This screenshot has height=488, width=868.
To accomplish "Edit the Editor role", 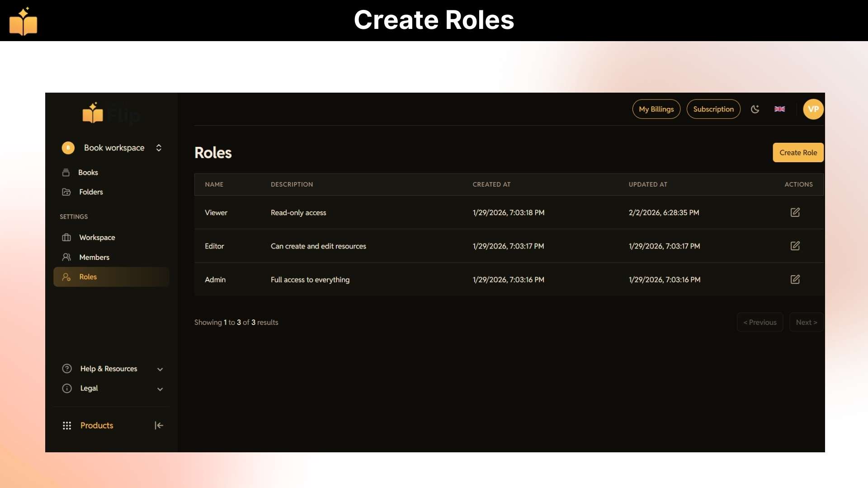I will (x=795, y=246).
